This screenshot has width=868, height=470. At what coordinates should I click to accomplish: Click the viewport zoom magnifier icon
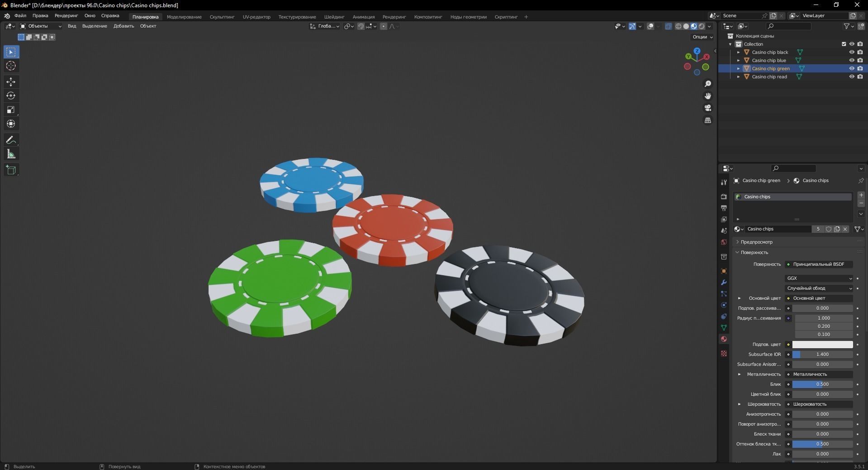(x=708, y=84)
